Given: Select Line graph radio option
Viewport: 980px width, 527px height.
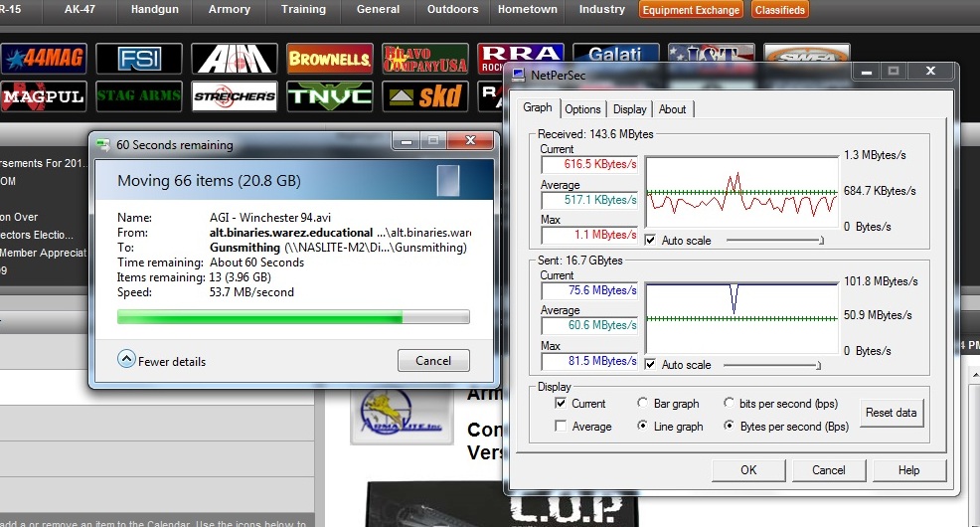Looking at the screenshot, I should click(x=642, y=426).
